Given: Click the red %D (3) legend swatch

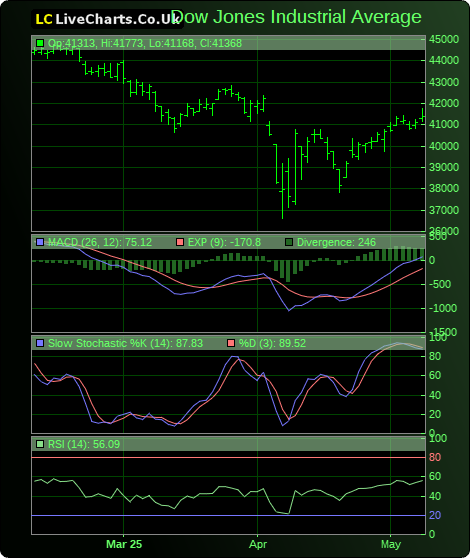Looking at the screenshot, I should (231, 343).
